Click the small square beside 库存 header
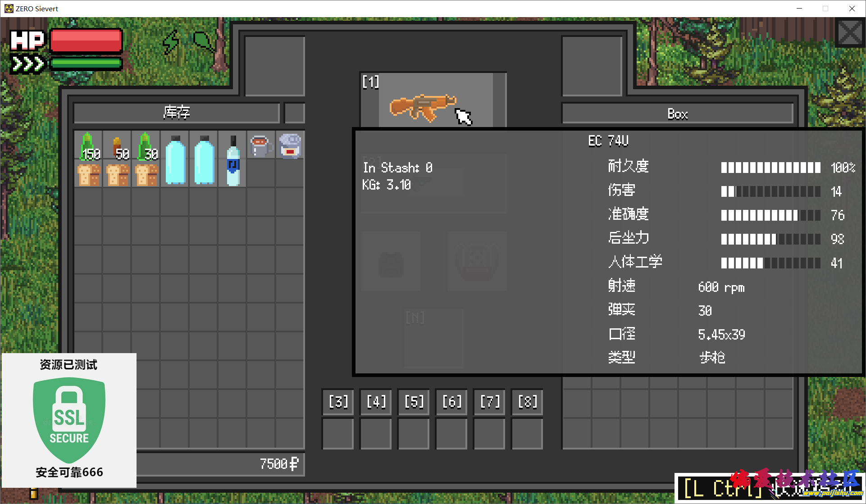The image size is (866, 504). pos(295,113)
